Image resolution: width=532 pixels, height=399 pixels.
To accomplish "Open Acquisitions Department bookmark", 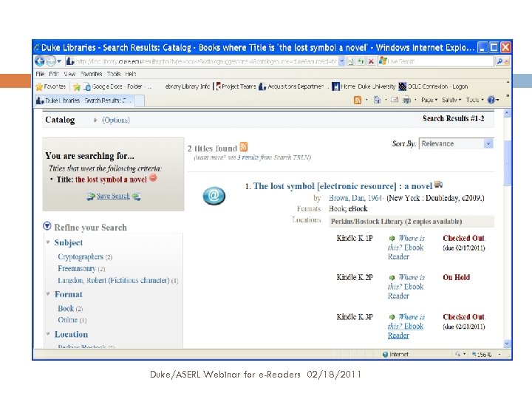I will pos(292,86).
